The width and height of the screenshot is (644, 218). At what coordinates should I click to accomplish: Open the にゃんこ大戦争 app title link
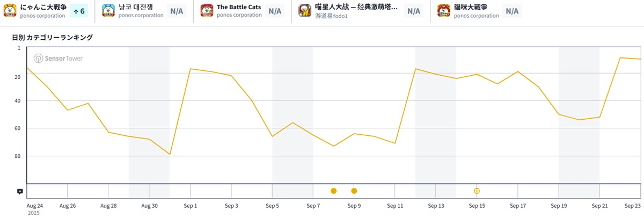tap(43, 7)
